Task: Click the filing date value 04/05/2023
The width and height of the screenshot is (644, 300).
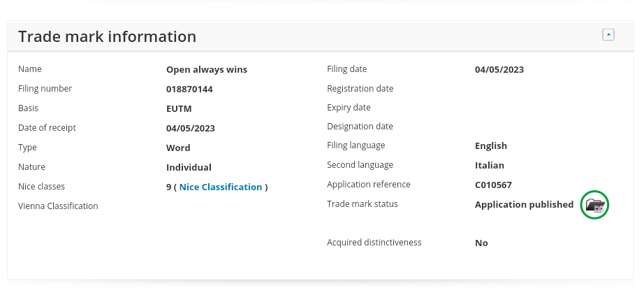Action: pos(499,70)
